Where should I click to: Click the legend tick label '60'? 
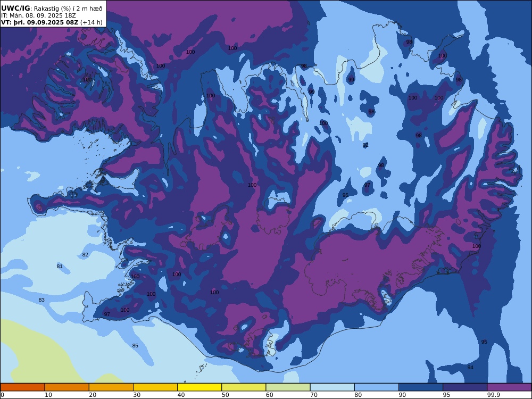point(270,395)
